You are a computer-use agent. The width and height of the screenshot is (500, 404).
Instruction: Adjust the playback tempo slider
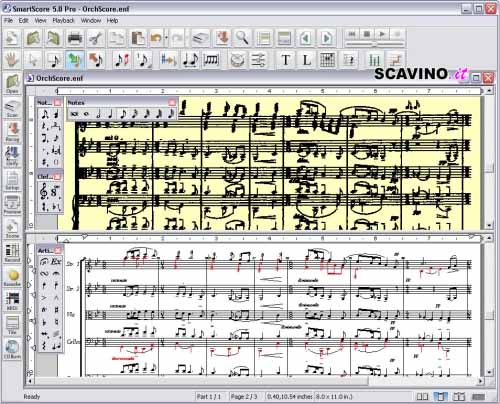click(375, 44)
